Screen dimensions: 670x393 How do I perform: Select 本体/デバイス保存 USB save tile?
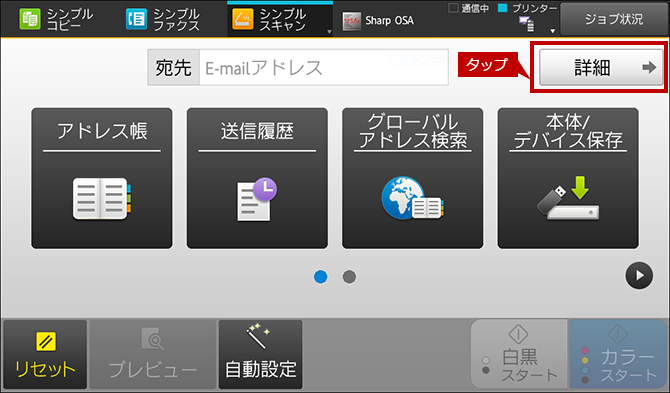[568, 178]
